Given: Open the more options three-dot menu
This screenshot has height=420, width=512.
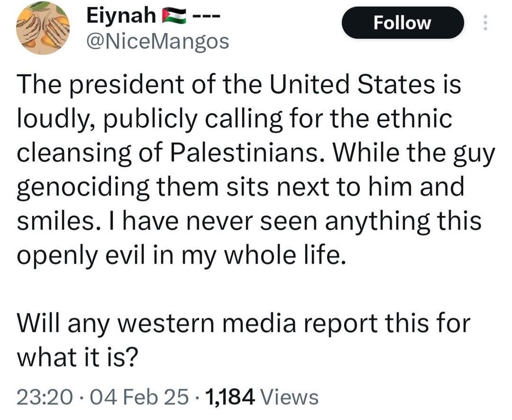Looking at the screenshot, I should (x=485, y=23).
